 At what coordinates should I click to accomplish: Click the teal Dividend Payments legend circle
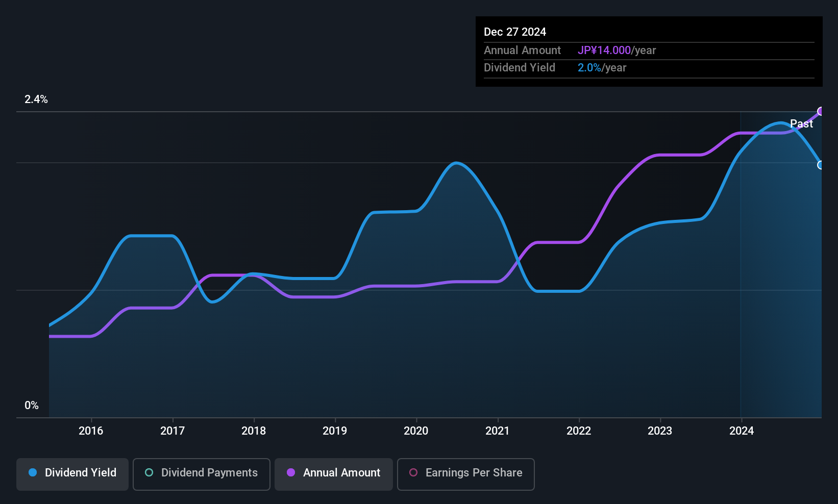[149, 472]
